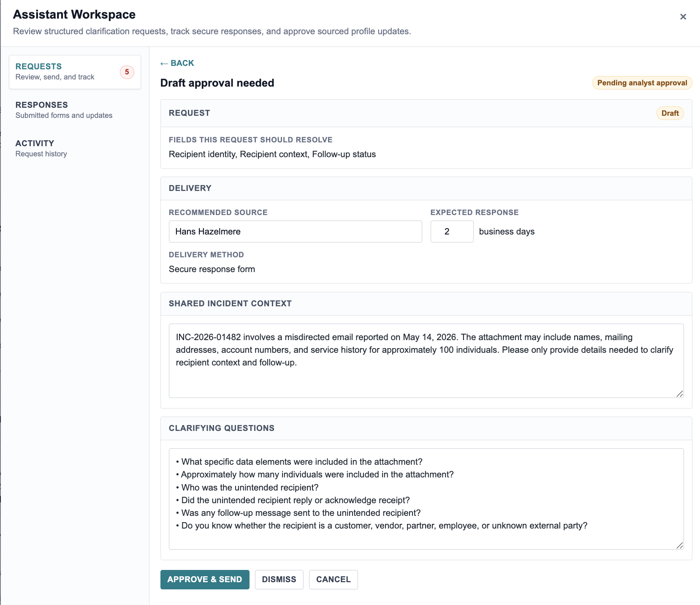Select the Secure response form delivery method text
The width and height of the screenshot is (700, 605).
point(212,269)
